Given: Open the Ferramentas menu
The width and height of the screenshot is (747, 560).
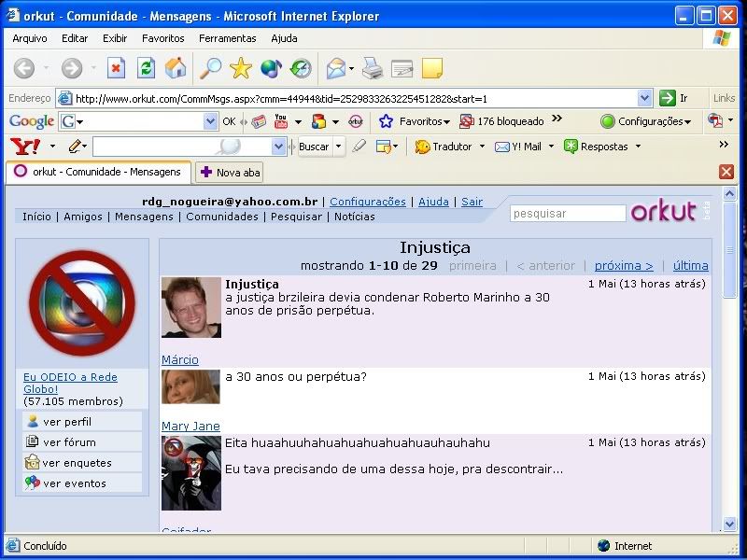Looking at the screenshot, I should coord(227,38).
